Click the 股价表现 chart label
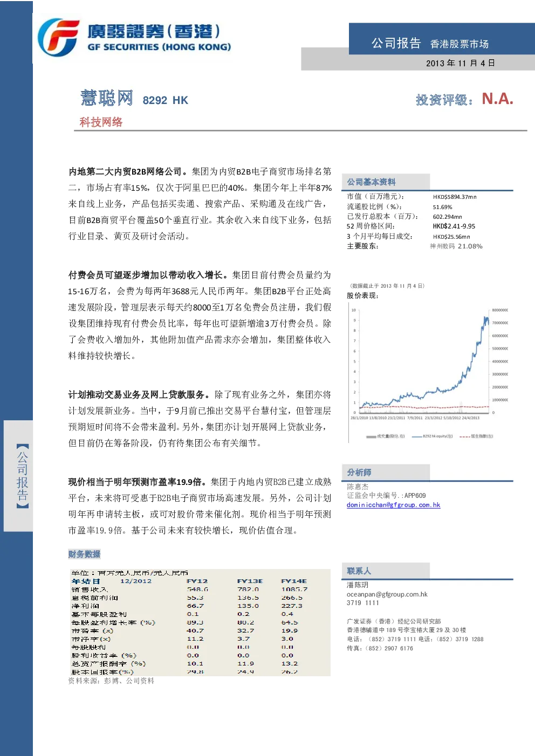This screenshot has height=756, width=535. (x=362, y=296)
